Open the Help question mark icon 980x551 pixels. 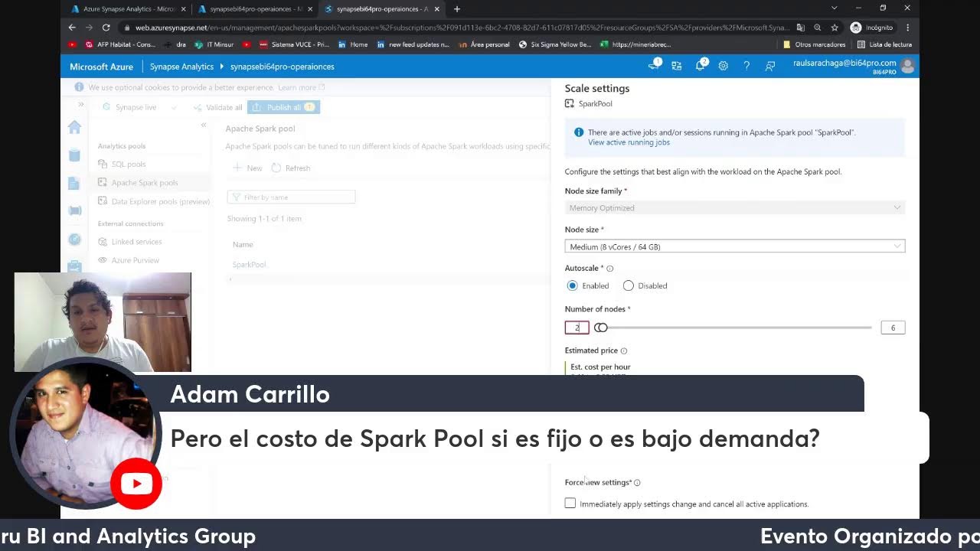pos(746,66)
